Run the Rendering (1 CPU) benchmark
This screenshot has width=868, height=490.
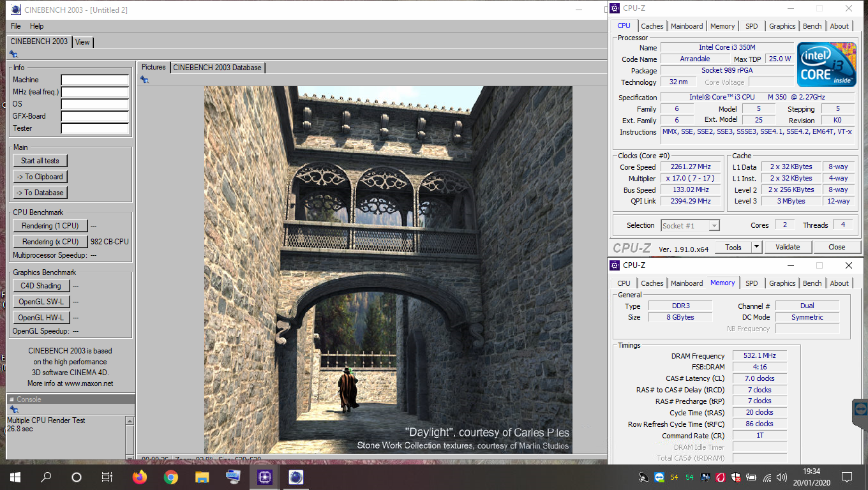pyautogui.click(x=50, y=226)
